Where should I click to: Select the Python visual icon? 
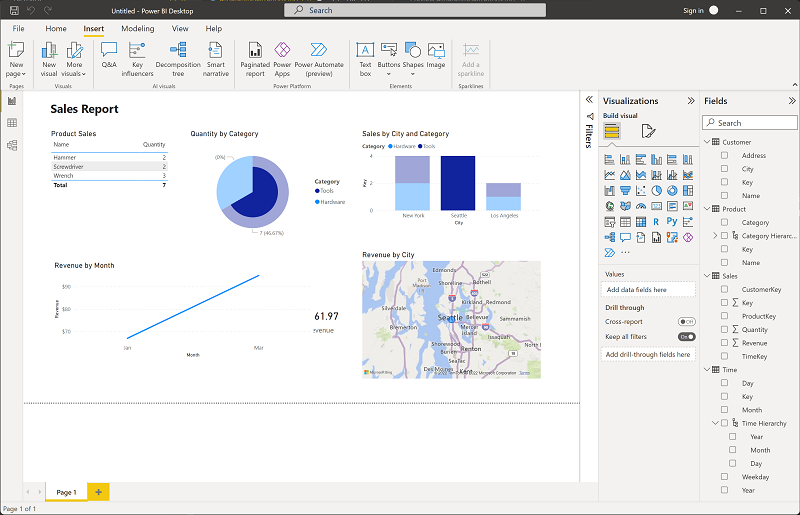point(672,222)
